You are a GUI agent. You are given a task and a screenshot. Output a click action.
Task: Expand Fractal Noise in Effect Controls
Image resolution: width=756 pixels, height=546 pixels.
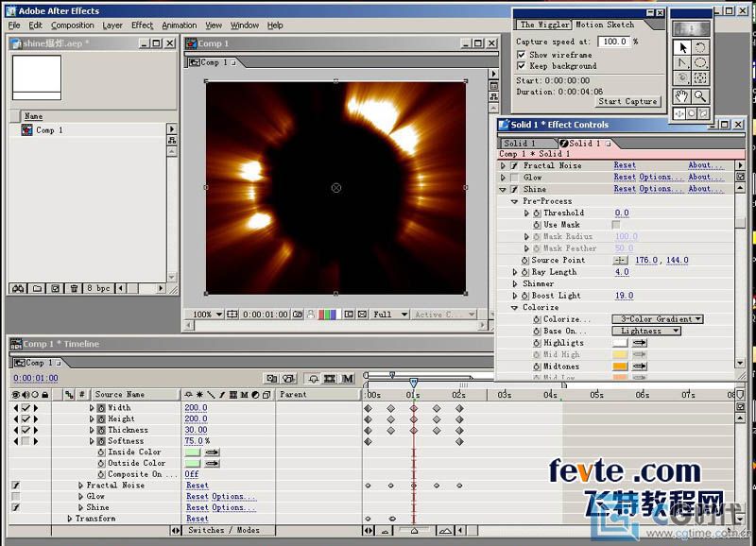(503, 165)
